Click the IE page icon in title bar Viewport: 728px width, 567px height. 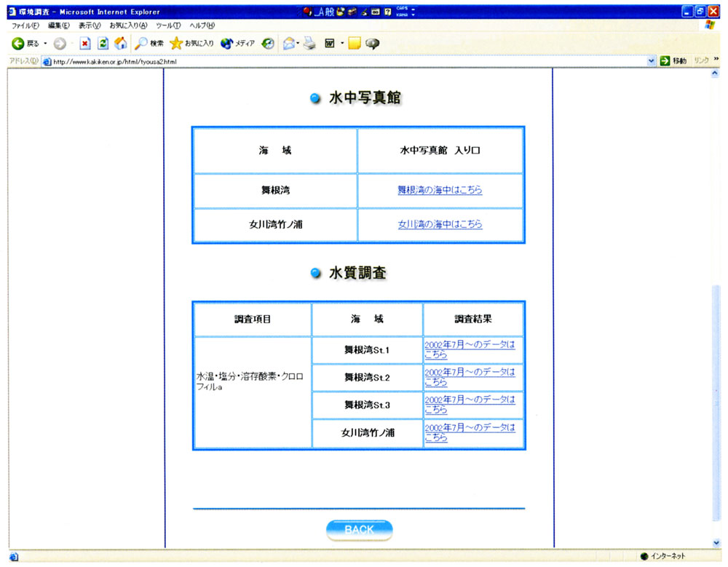click(x=12, y=12)
